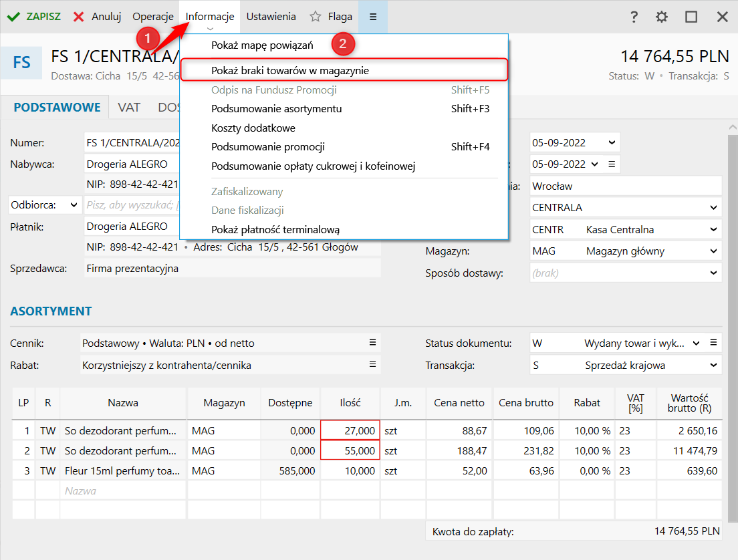Click the red Anuluj cancel X
Screen dimensions: 738x560
pos(79,17)
